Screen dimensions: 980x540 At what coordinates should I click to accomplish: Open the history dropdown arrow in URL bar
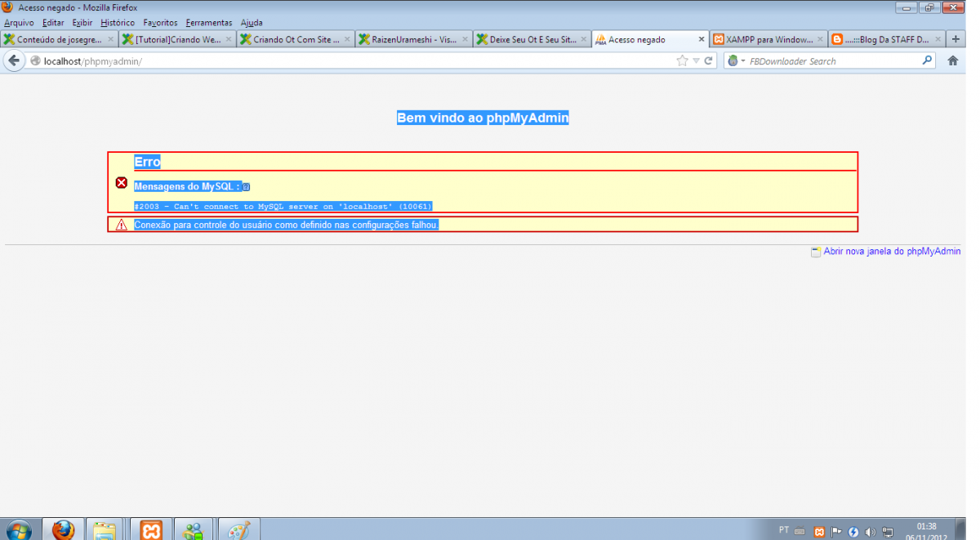coord(696,60)
